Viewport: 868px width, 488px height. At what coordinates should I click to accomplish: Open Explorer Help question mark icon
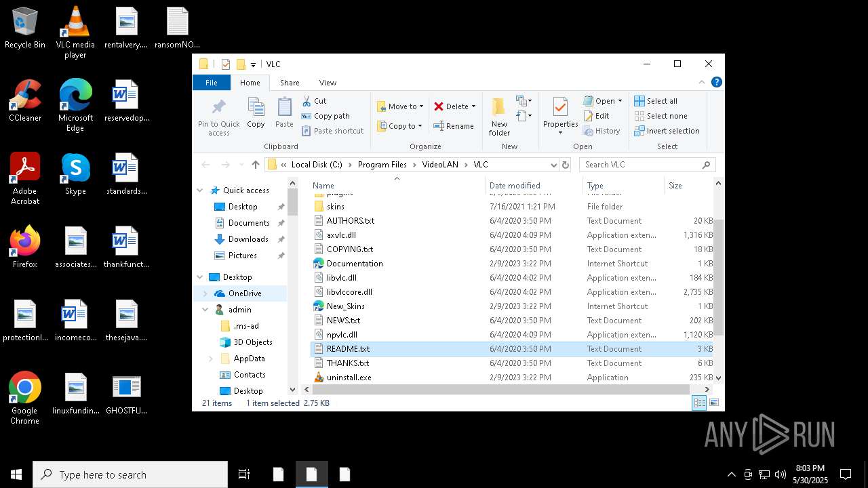point(716,83)
